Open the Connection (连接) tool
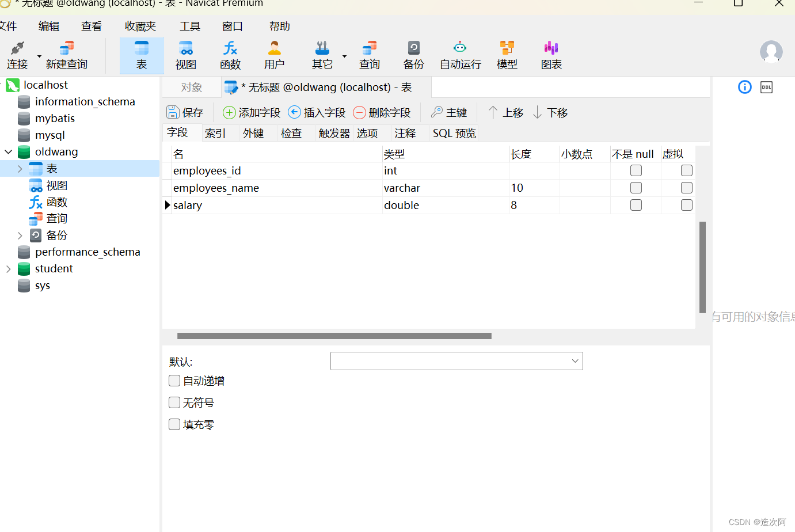 tap(17, 55)
